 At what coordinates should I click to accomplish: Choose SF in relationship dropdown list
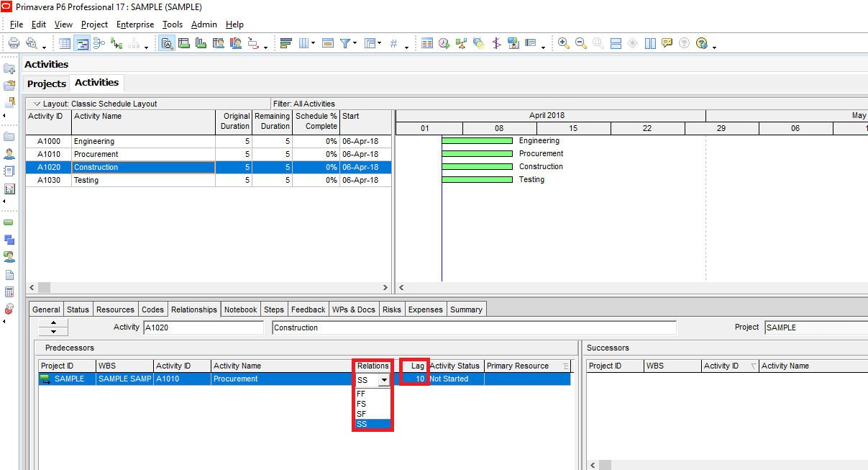(373, 414)
